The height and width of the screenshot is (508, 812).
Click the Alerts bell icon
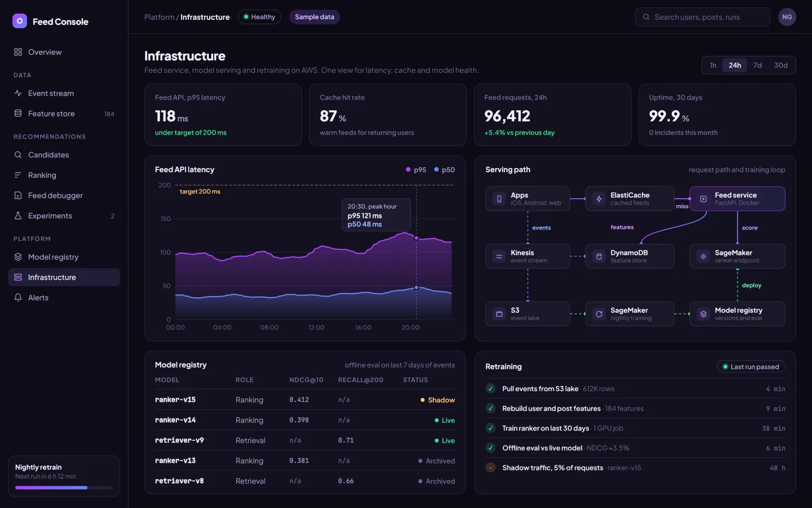click(x=18, y=297)
